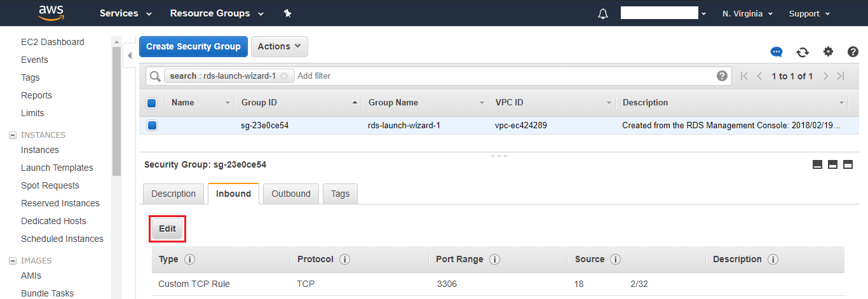
Task: Switch to the Outbound tab
Action: coord(291,194)
